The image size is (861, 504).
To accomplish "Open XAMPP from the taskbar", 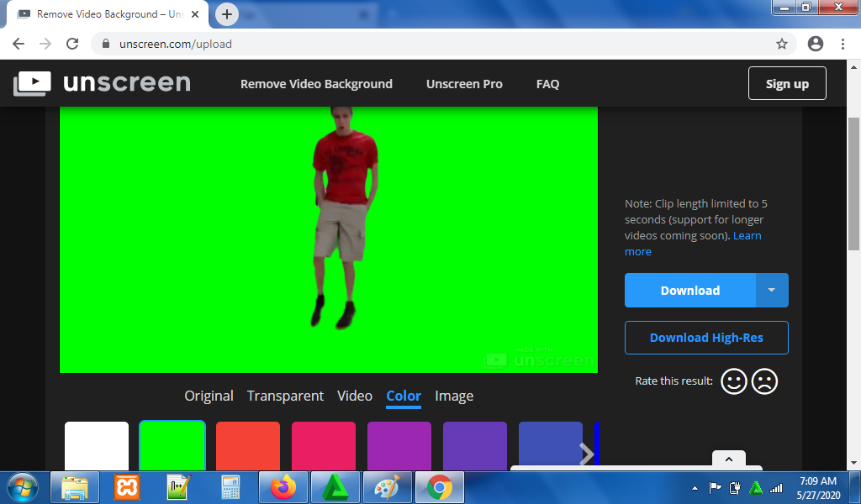I will click(x=128, y=487).
